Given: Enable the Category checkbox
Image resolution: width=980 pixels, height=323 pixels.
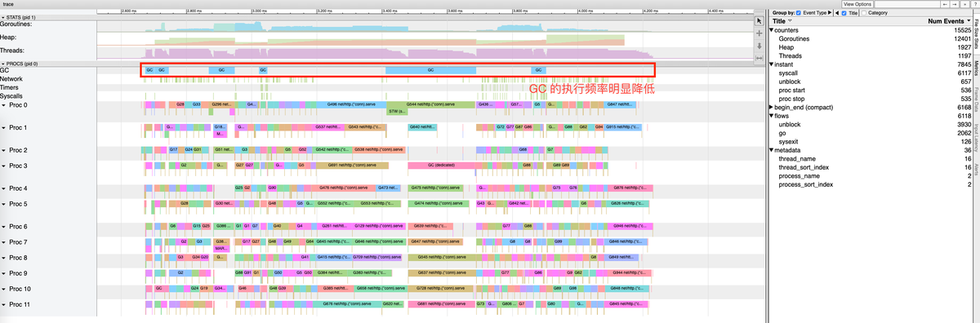Looking at the screenshot, I should pos(864,13).
